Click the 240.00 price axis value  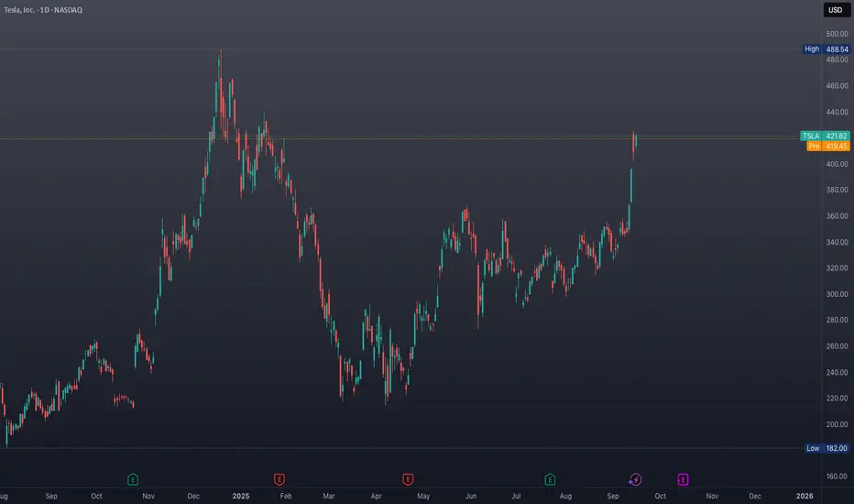point(838,372)
